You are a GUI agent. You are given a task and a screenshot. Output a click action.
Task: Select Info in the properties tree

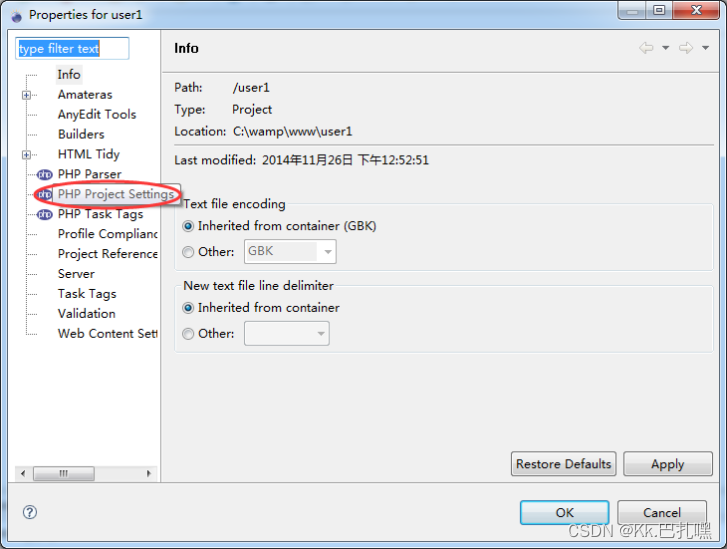coord(69,75)
